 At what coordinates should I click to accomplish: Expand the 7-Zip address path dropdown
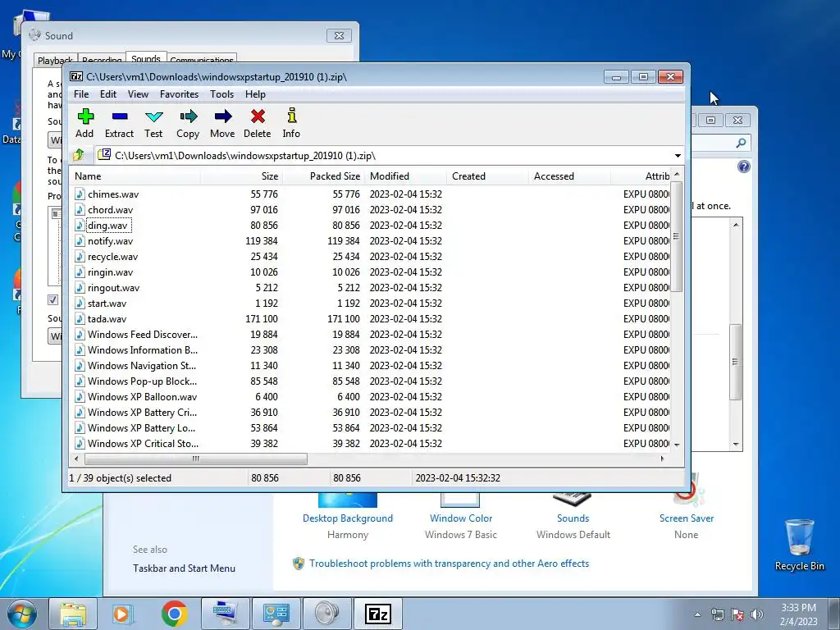[678, 156]
